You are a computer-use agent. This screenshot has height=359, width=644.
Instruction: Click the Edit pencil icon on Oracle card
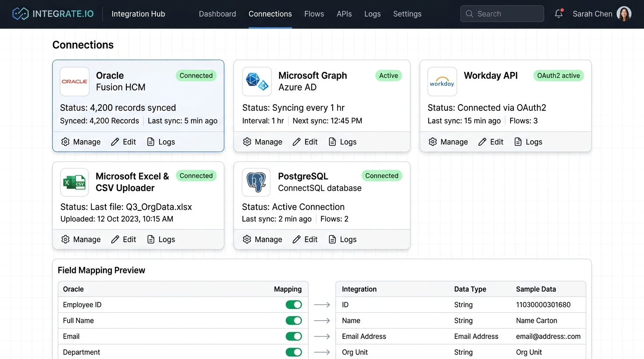[115, 142]
